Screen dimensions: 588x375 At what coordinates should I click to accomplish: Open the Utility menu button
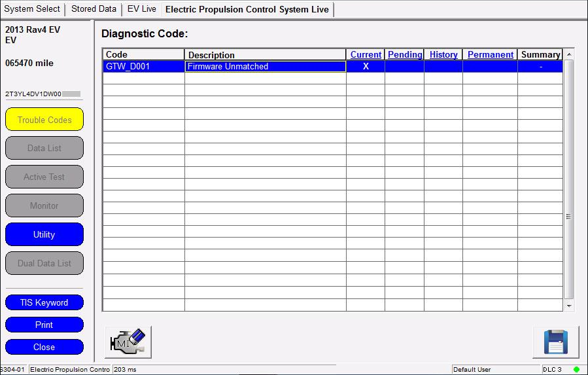[44, 234]
